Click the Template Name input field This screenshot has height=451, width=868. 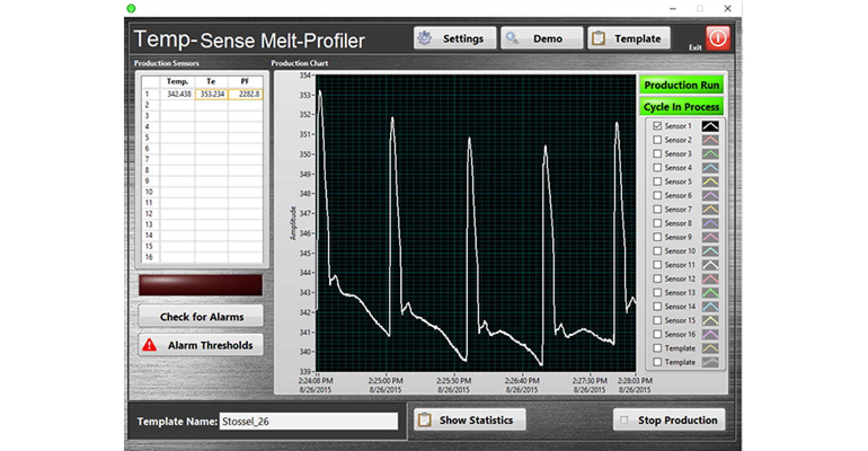tap(308, 421)
